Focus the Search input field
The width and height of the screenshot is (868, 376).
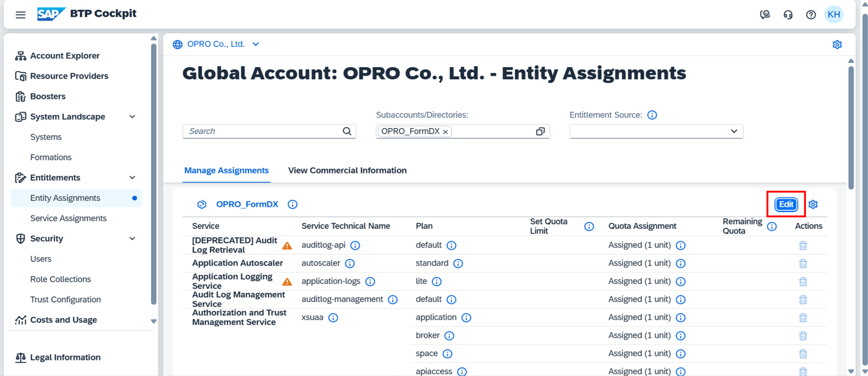pos(263,131)
